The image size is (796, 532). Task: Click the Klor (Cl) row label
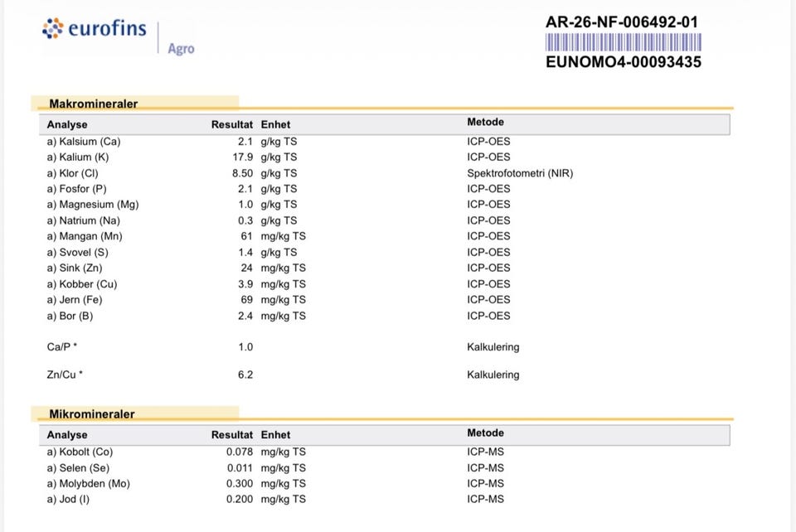73,173
